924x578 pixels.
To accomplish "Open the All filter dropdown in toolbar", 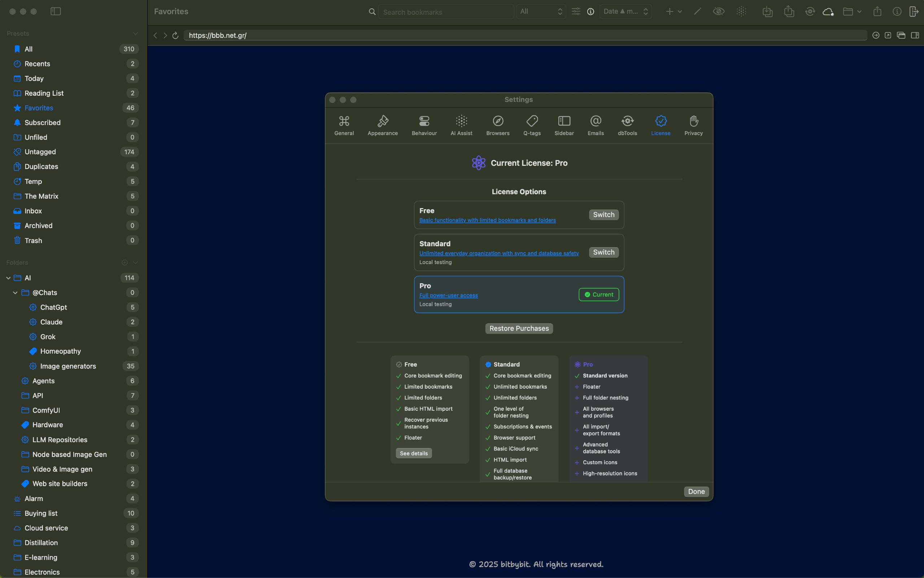I will (541, 12).
